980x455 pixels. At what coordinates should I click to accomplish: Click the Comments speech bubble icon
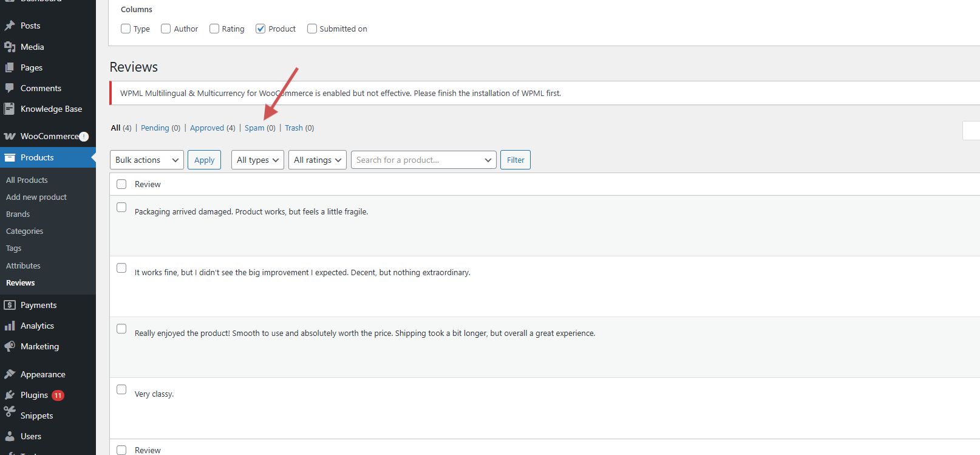click(10, 88)
